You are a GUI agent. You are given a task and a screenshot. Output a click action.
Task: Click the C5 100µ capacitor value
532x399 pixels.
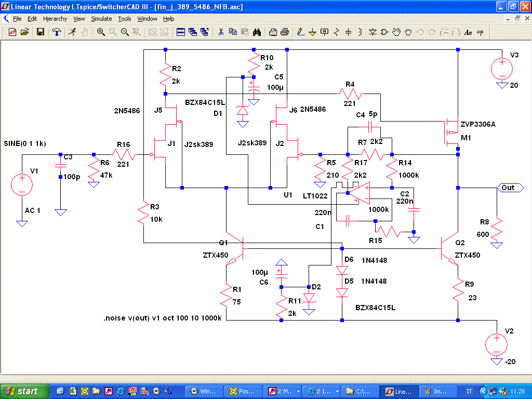pos(275,87)
